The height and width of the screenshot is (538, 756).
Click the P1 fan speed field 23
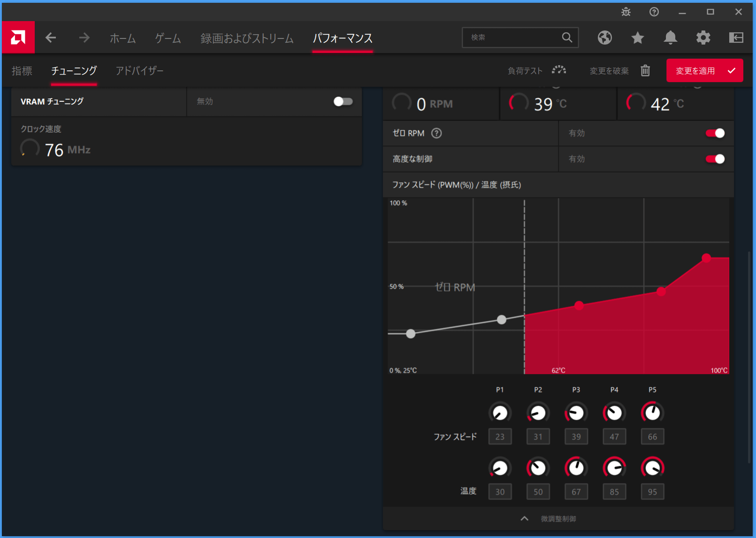(x=500, y=437)
